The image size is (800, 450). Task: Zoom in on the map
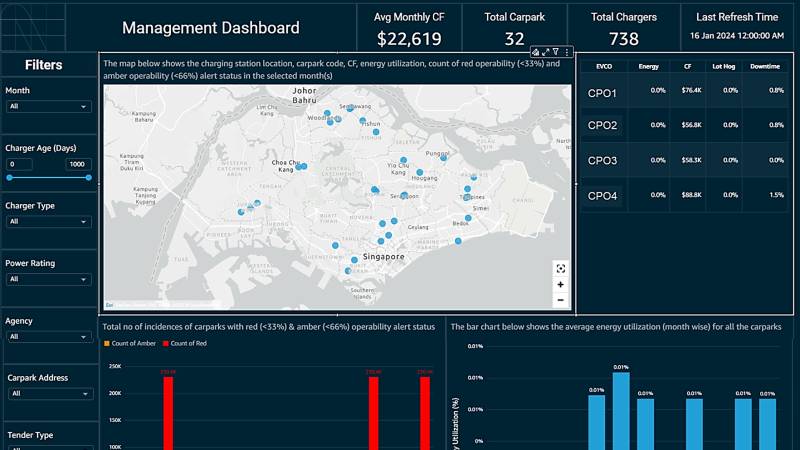(560, 284)
